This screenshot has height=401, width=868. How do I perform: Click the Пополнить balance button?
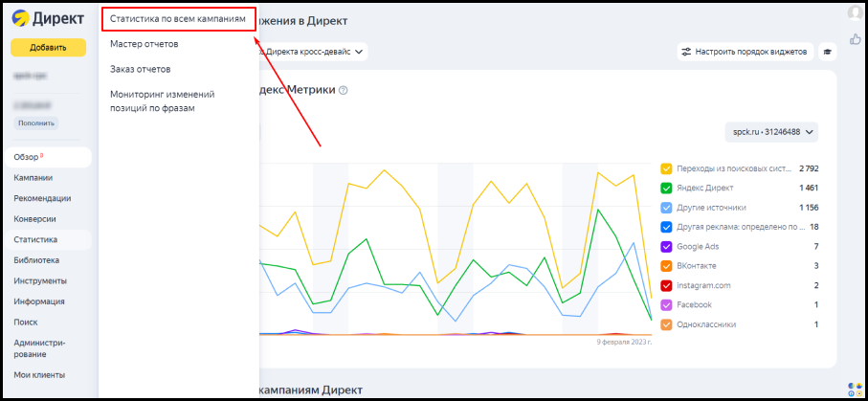pos(36,123)
